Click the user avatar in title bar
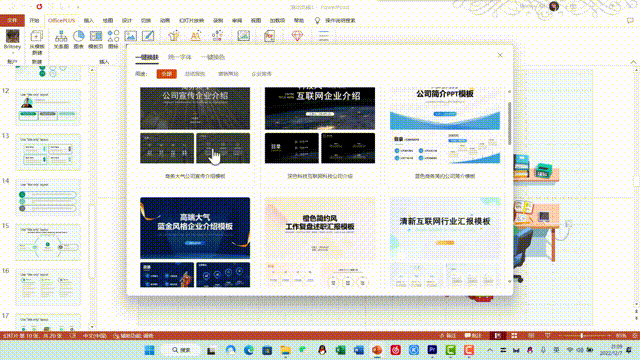Image resolution: width=640 pixels, height=360 pixels. tap(554, 6)
